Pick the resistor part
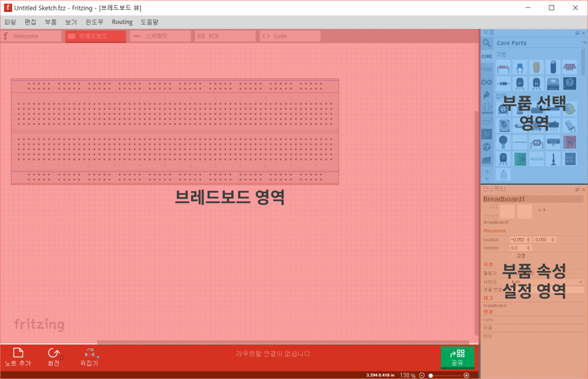588x379 pixels. click(x=503, y=68)
